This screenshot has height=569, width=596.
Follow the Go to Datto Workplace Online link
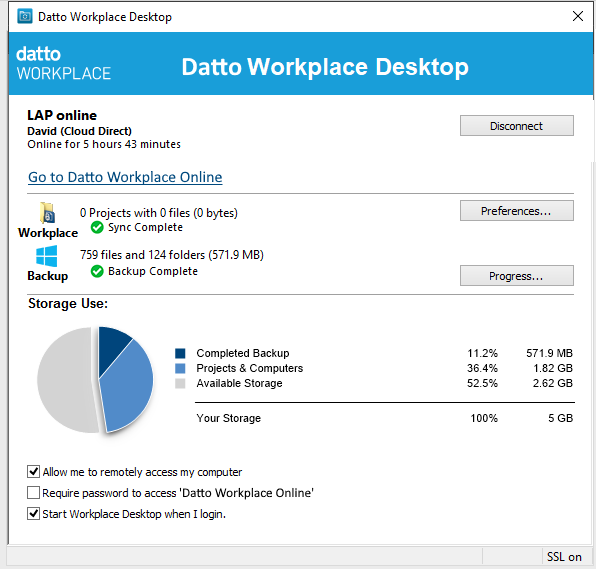pos(125,177)
